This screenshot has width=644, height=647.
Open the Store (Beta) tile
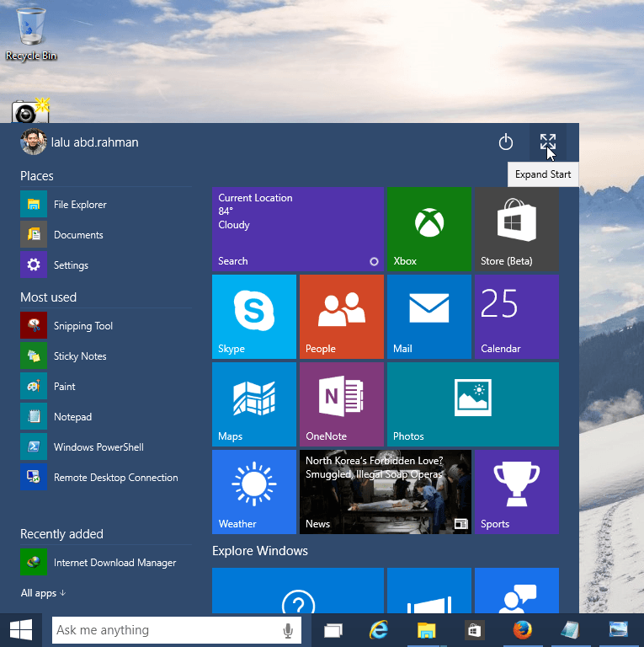[517, 229]
